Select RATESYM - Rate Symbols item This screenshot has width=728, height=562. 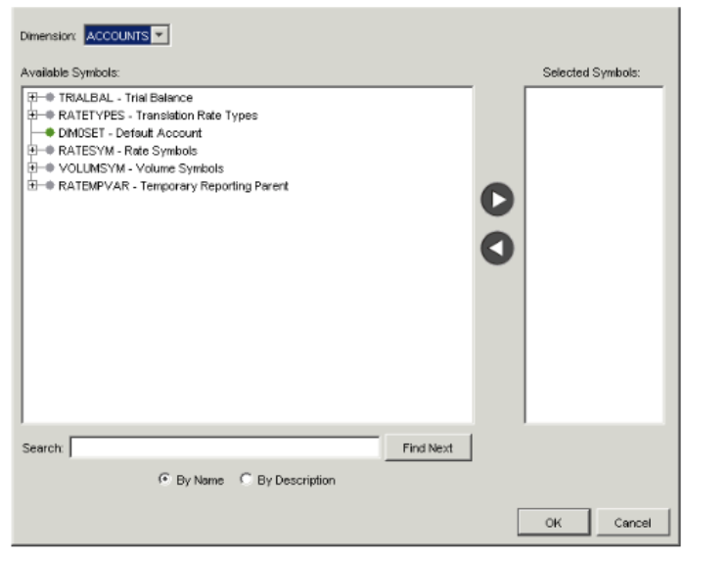click(x=128, y=151)
